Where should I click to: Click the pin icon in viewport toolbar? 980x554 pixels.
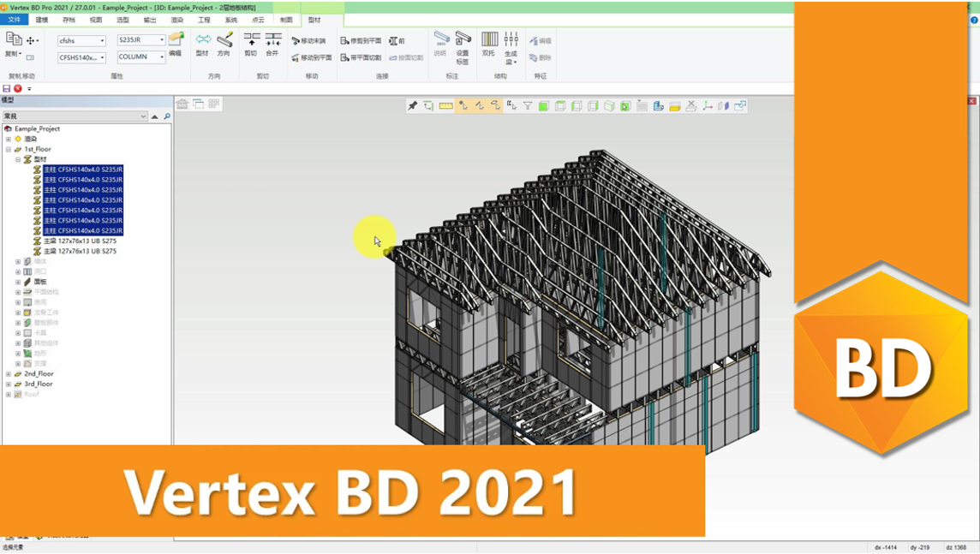point(413,106)
